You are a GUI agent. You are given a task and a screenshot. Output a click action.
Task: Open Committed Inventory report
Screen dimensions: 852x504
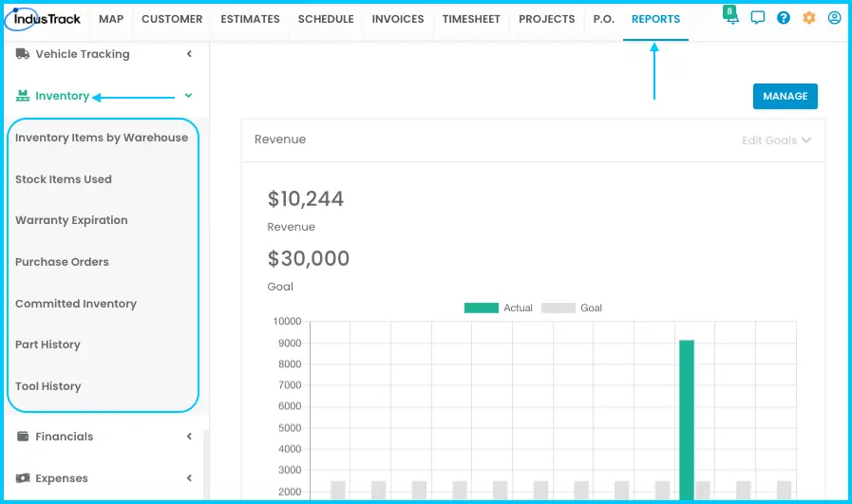coord(76,304)
